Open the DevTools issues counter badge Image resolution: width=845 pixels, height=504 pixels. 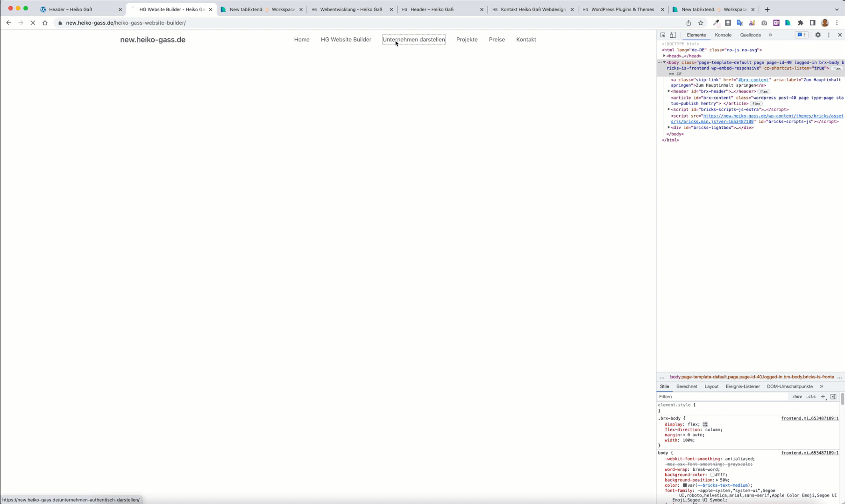(x=802, y=35)
